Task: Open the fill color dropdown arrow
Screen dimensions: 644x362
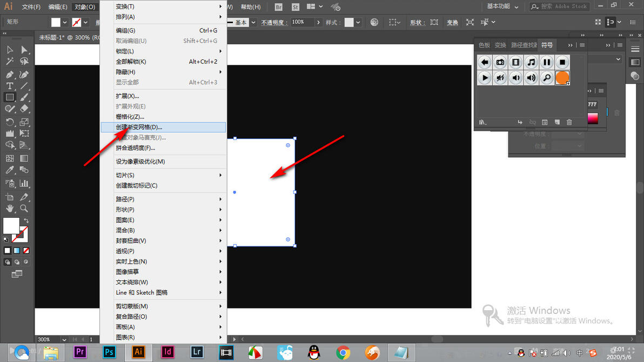Action: coord(65,23)
